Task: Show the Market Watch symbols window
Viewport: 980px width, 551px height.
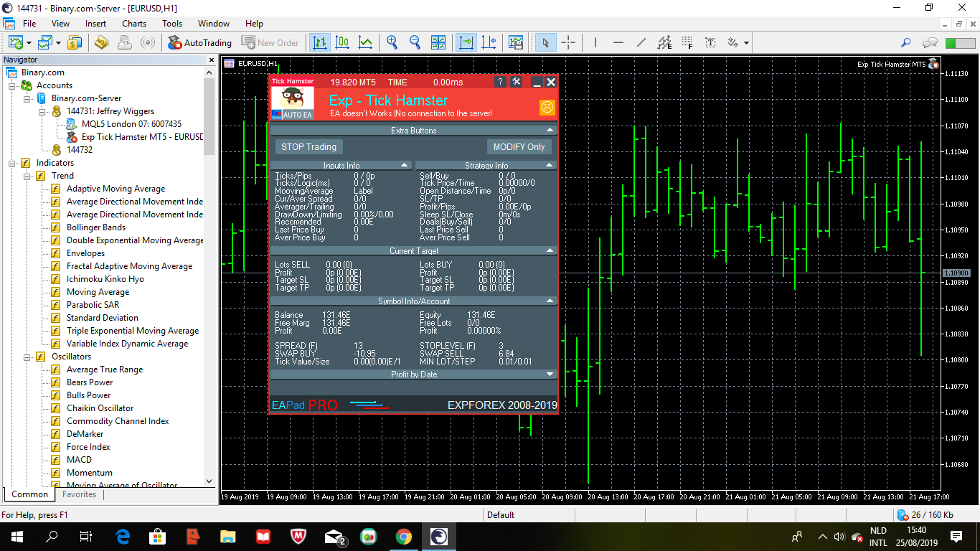Action: pyautogui.click(x=75, y=42)
